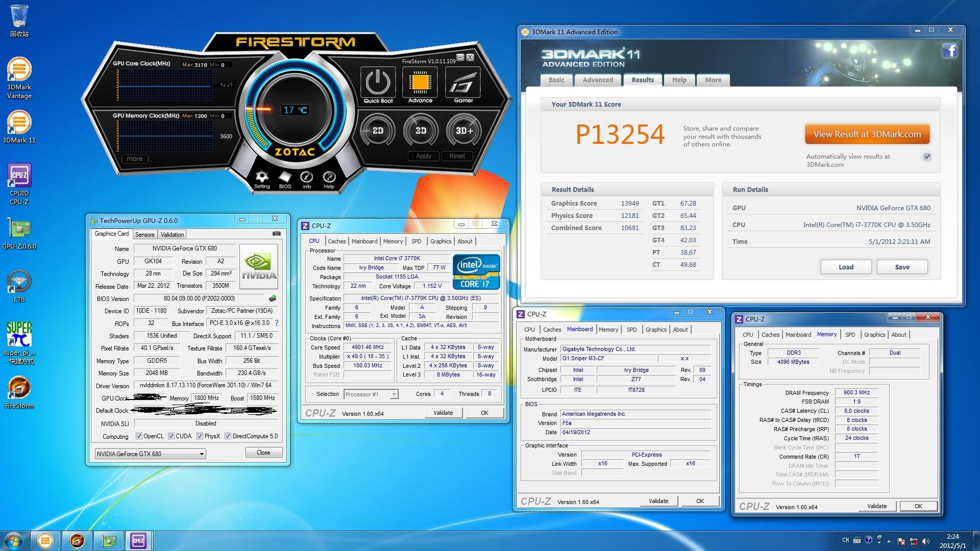Click the Save button in Run Details
The image size is (980, 551).
[902, 267]
